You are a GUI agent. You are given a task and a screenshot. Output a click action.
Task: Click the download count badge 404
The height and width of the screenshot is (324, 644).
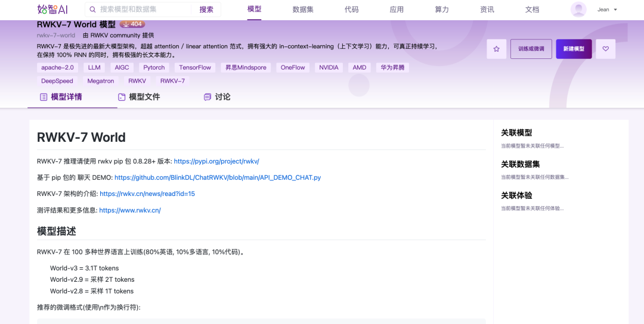tap(132, 24)
